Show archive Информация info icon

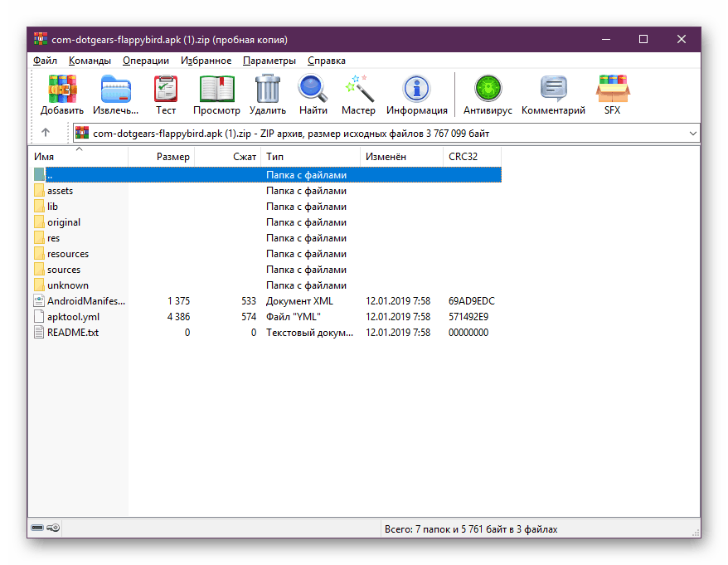[x=416, y=88]
